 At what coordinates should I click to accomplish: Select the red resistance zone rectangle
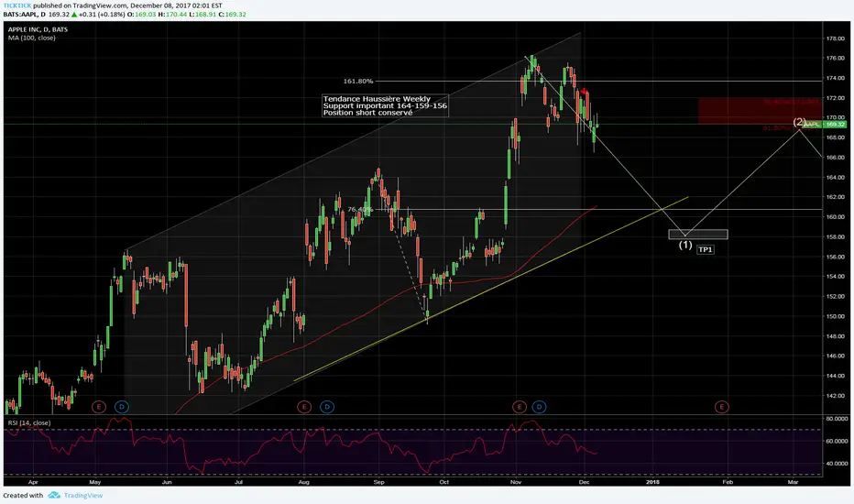click(x=760, y=111)
